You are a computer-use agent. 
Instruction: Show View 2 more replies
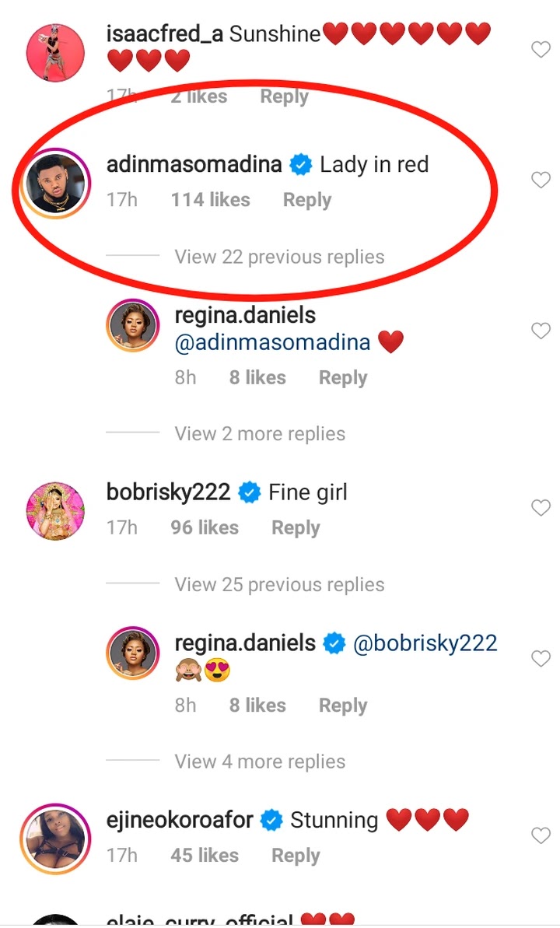(x=260, y=433)
